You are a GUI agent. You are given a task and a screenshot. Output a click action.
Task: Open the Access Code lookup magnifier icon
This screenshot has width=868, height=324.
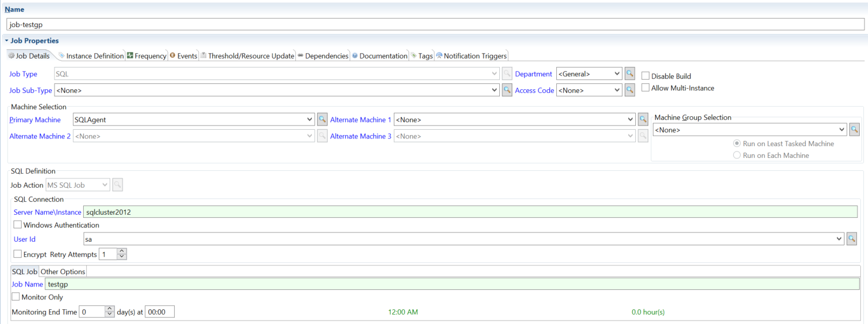pyautogui.click(x=629, y=90)
